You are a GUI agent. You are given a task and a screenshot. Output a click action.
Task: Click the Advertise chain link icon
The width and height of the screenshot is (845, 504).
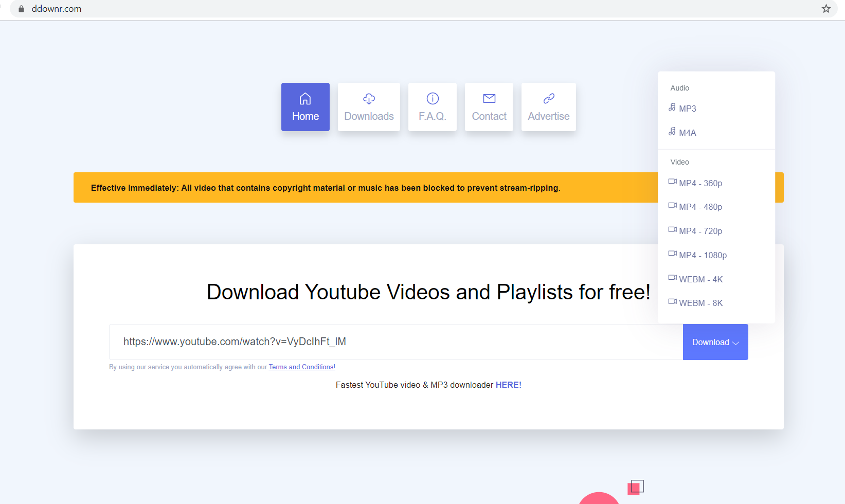pos(549,98)
